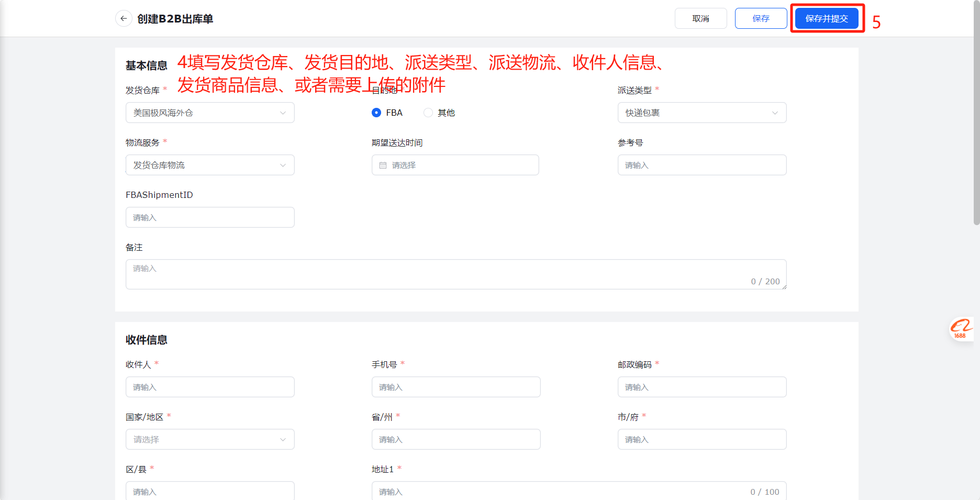Open the 1688 floating widget icon
Image resolution: width=980 pixels, height=500 pixels.
click(x=961, y=329)
